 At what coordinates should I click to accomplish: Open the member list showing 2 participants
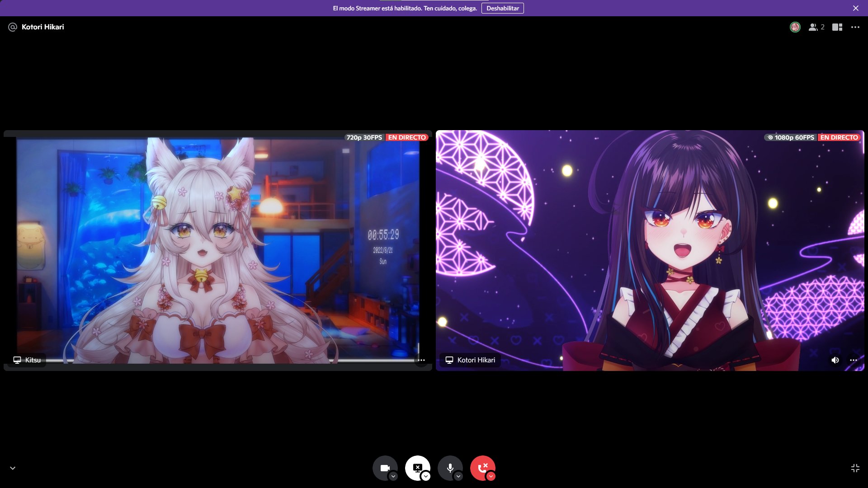tap(815, 27)
